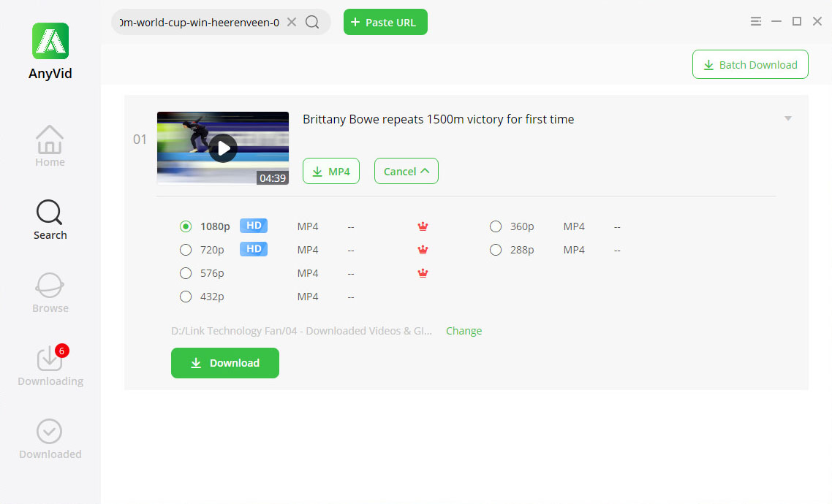Select the 576p quality radio button
This screenshot has height=504, width=832.
pos(186,273)
